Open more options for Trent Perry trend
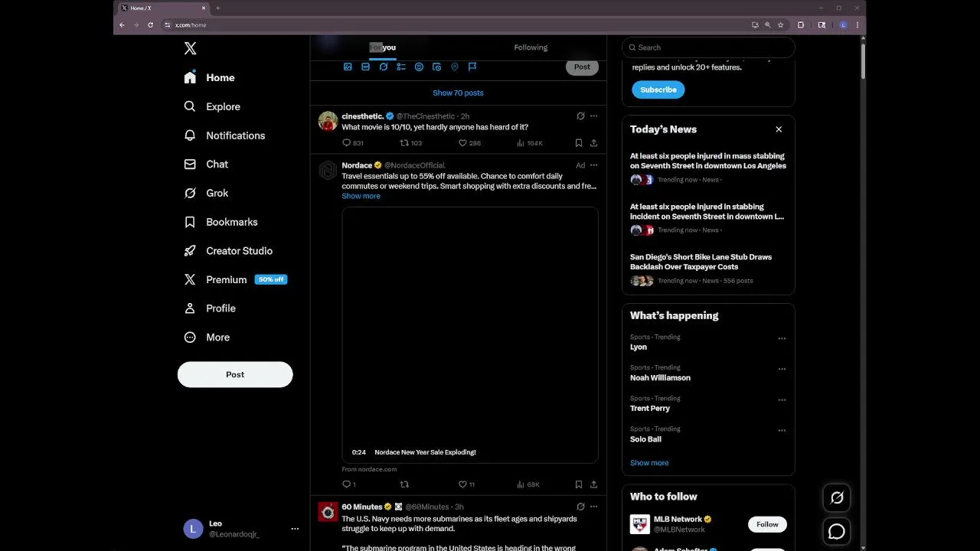Viewport: 980px width, 551px height. (x=782, y=399)
